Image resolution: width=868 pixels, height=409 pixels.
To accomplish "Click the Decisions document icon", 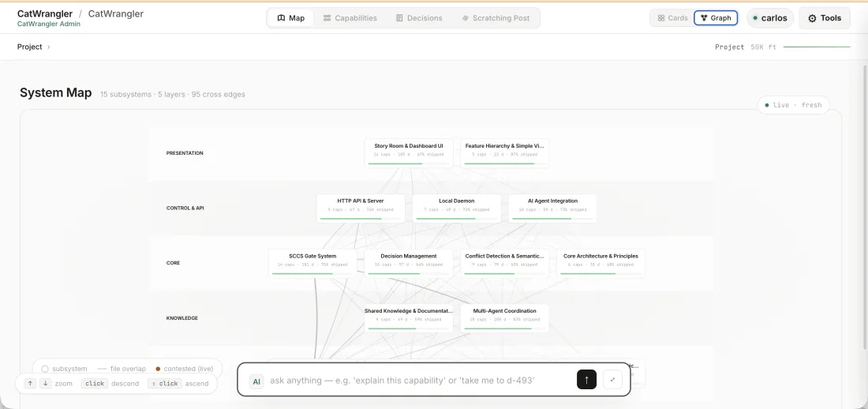I will tap(399, 17).
